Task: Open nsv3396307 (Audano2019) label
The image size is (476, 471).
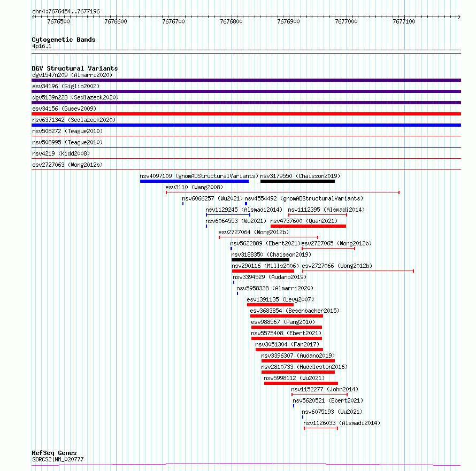Action: [x=298, y=356]
